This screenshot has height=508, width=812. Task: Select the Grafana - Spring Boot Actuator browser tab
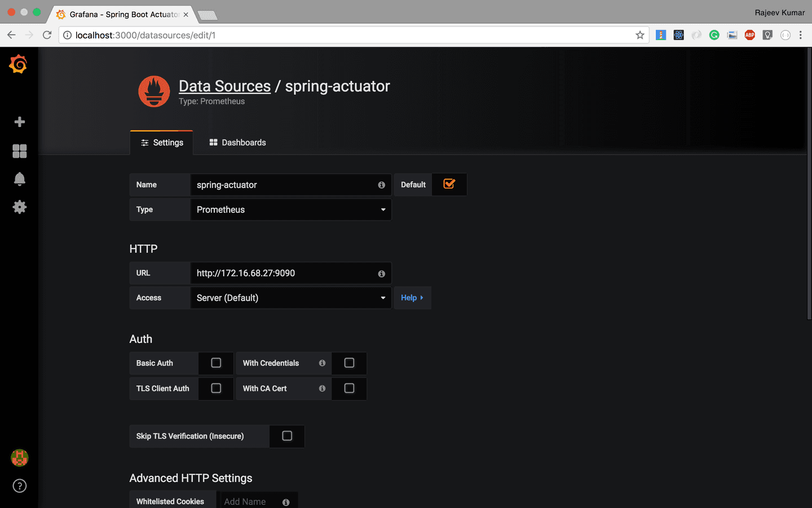(x=123, y=15)
